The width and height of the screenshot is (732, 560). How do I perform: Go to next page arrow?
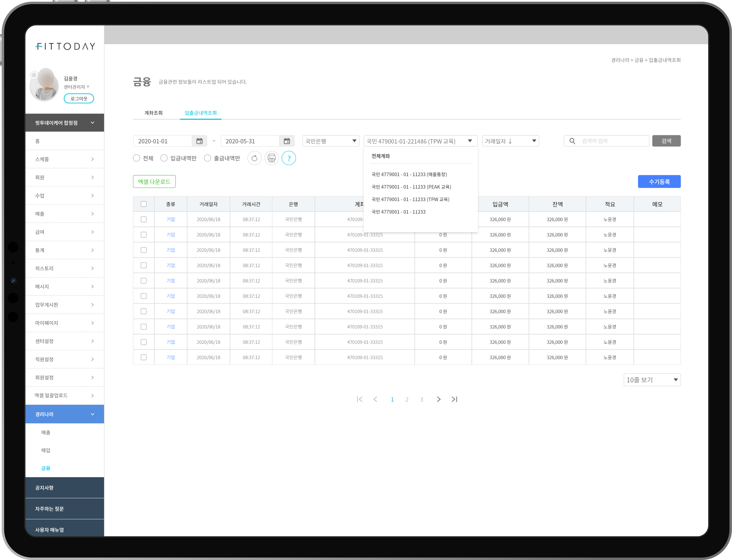[x=439, y=399]
